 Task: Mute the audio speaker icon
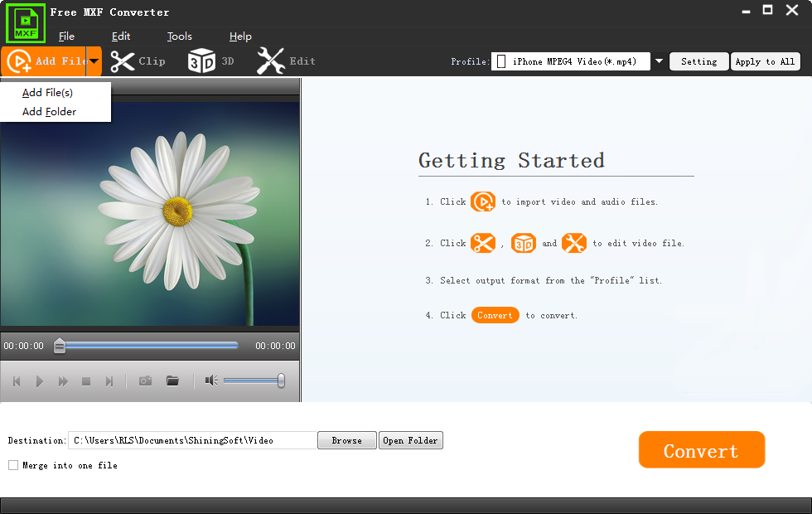211,381
